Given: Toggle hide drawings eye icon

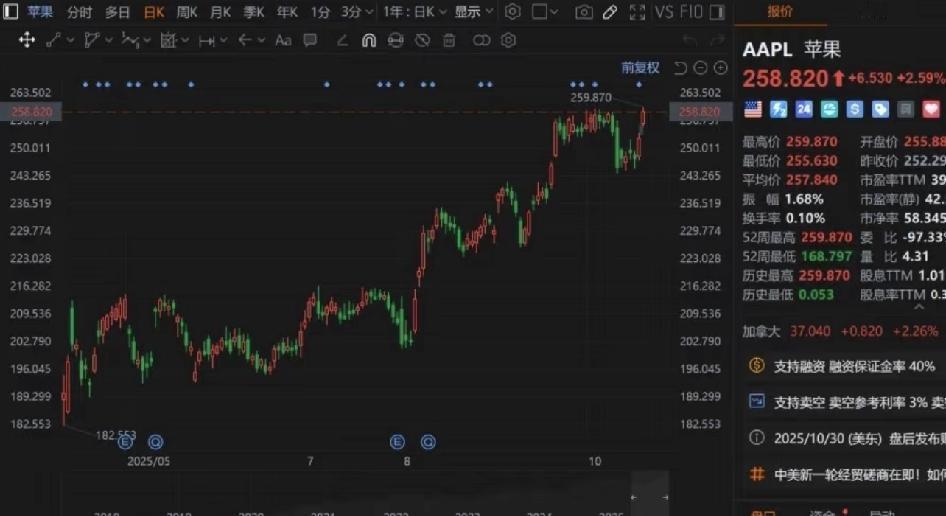Looking at the screenshot, I should click(422, 40).
